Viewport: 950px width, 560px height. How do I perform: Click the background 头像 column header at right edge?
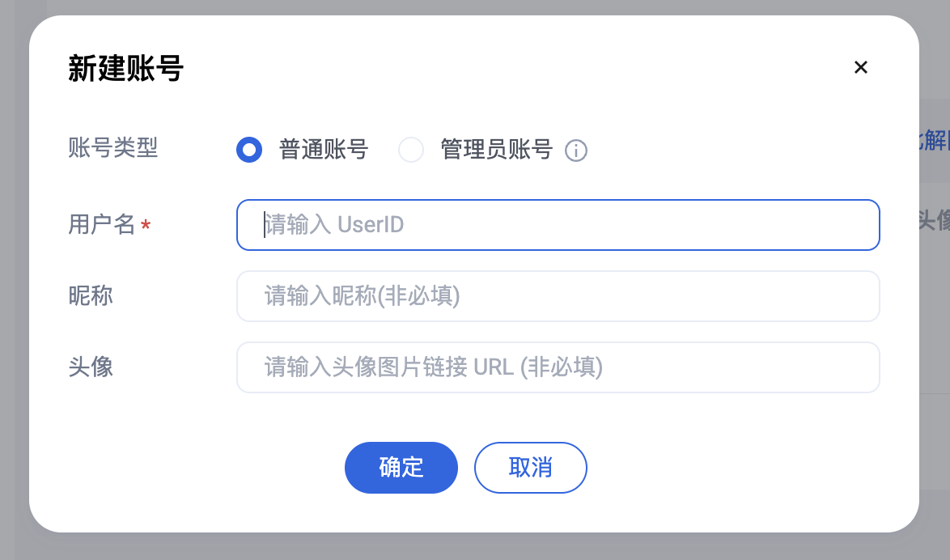934,218
